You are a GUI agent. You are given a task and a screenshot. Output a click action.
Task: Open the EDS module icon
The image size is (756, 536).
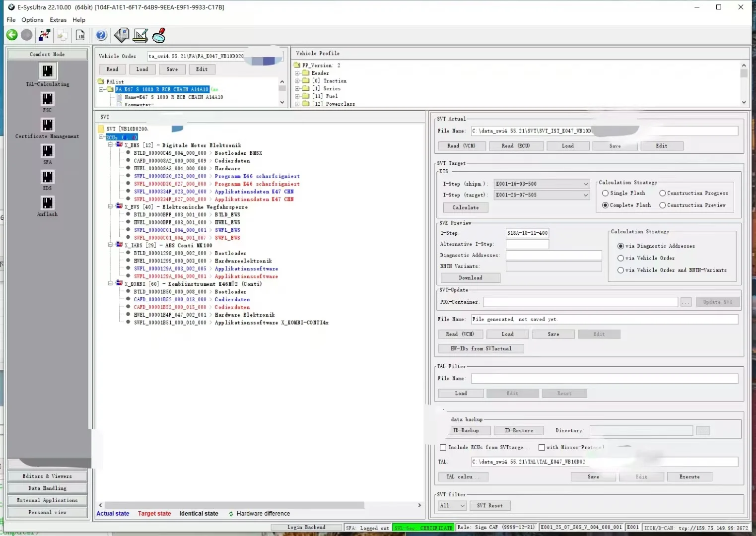(48, 177)
